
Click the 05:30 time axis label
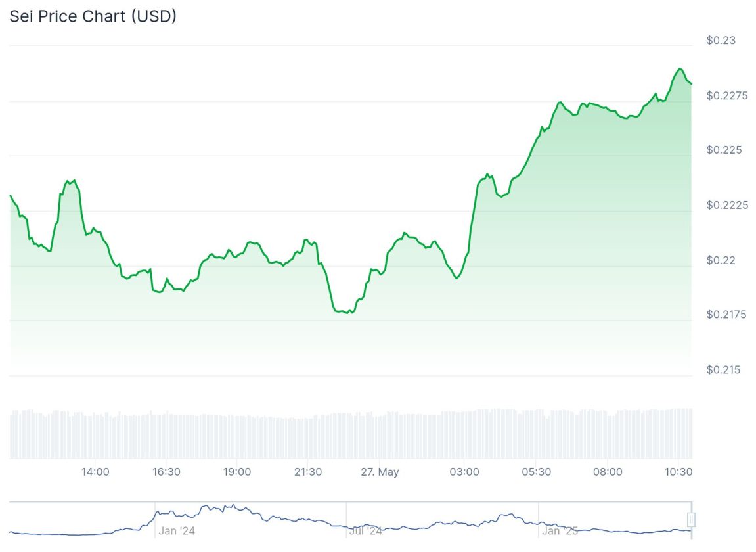(537, 472)
